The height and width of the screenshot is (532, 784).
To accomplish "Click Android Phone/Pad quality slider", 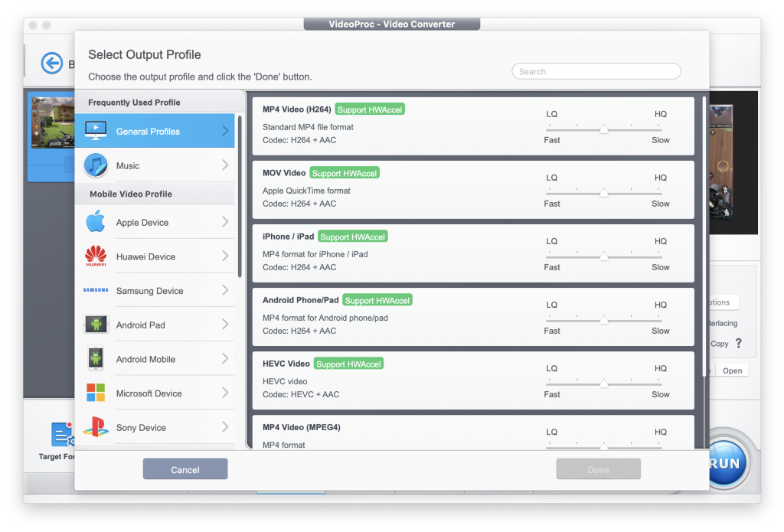I will coord(604,320).
